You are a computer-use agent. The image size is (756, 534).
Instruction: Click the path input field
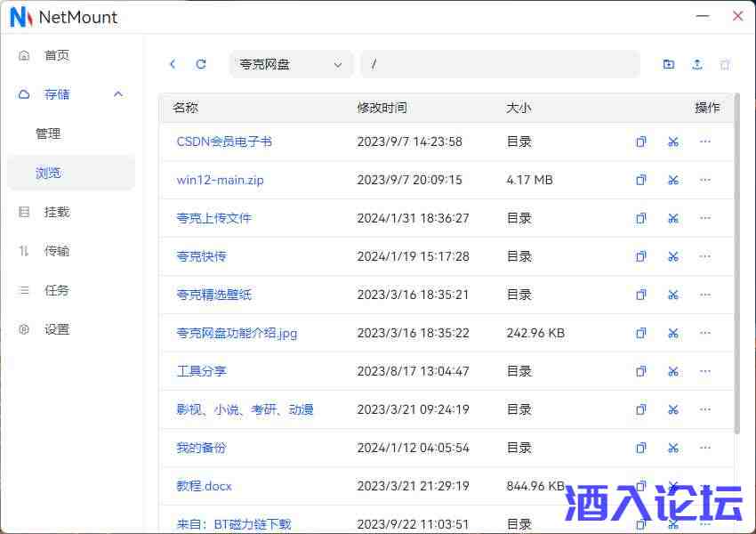500,64
